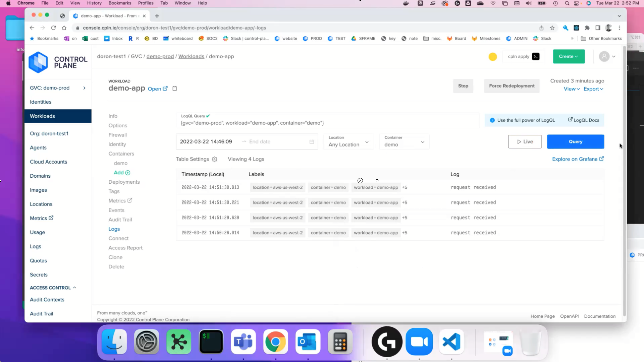Viewport: 644px width, 362px height.
Task: Open the calendar icon in the date picker
Action: [x=311, y=141]
